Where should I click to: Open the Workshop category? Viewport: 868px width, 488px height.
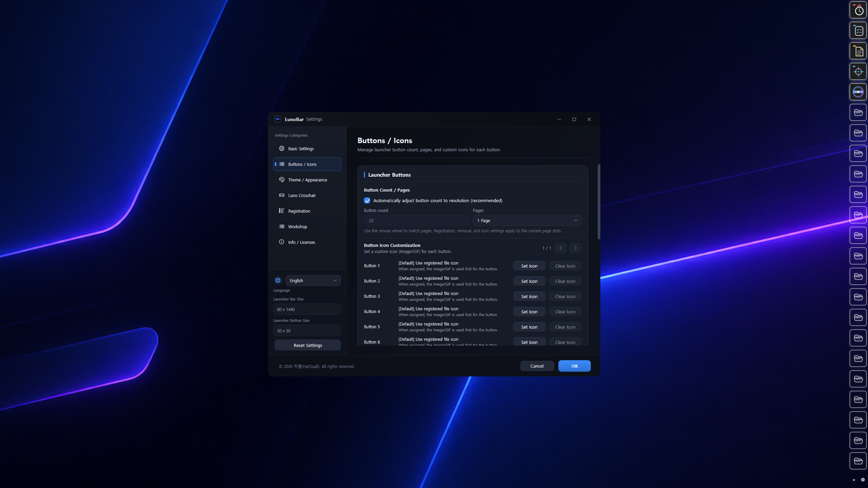click(x=307, y=227)
